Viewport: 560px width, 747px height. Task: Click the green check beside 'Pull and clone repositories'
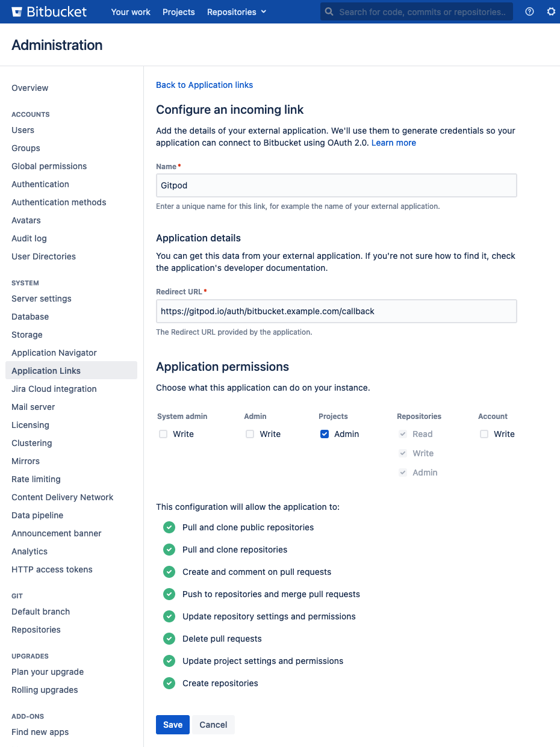(169, 549)
